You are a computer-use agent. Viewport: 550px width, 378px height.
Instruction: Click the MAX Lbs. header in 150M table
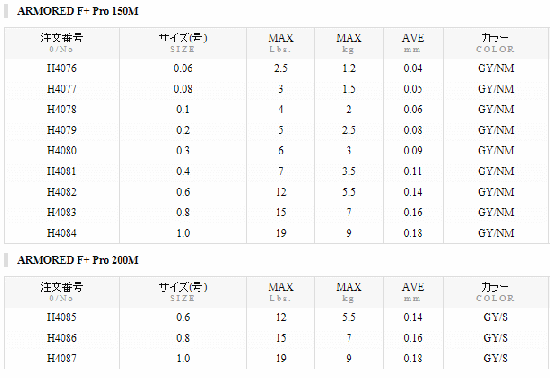tap(281, 43)
